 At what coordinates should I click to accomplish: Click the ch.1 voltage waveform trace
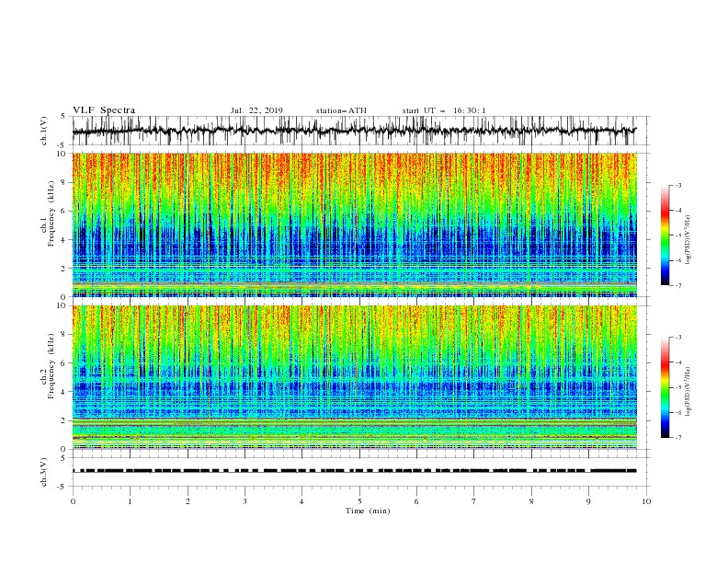(354, 131)
